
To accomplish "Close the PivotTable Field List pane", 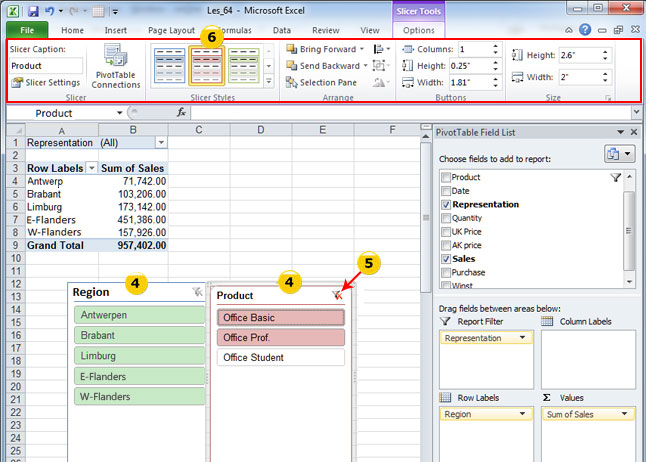I will [634, 132].
